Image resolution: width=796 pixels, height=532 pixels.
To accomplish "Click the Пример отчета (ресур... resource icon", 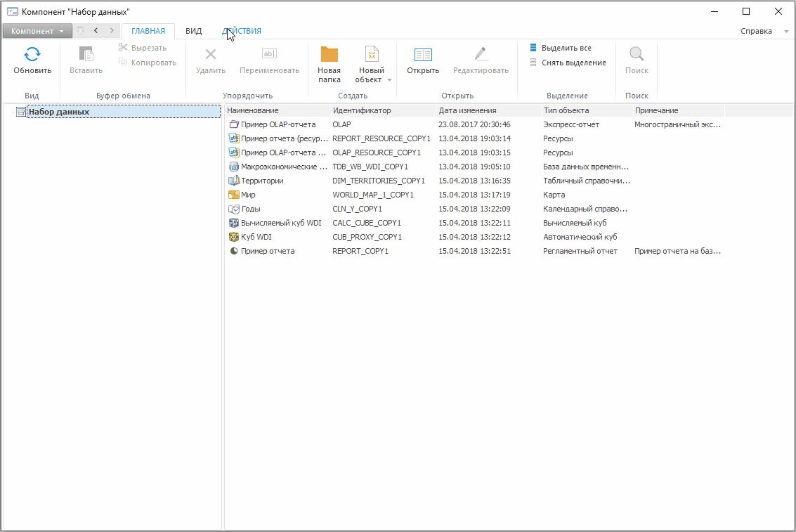I will (x=233, y=138).
